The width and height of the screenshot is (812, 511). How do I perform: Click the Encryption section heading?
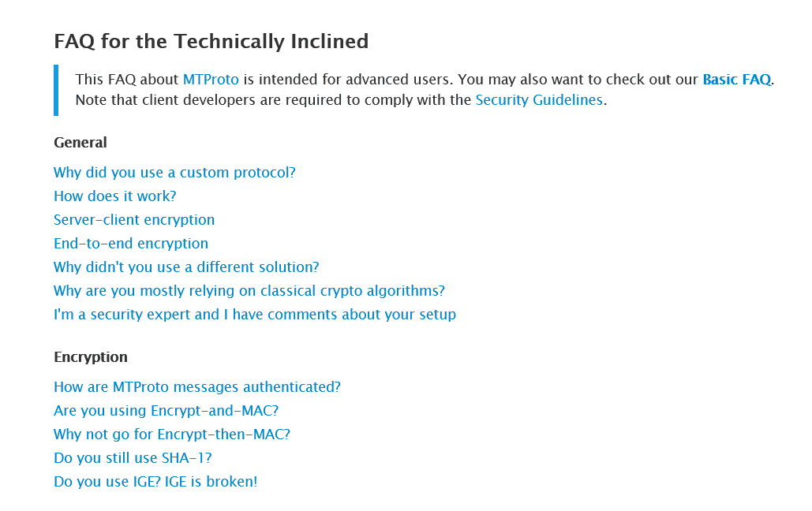90,357
